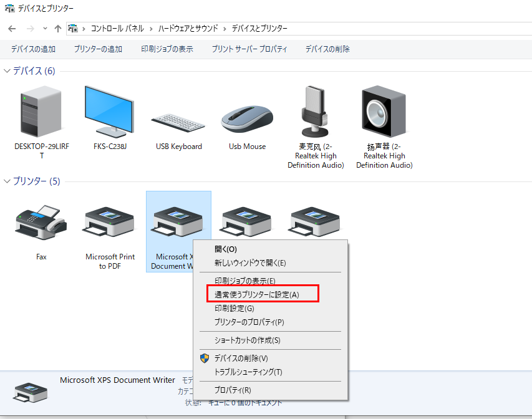Image resolution: width=532 pixels, height=419 pixels.
Task: Click コントロール パネル breadcrumb link
Action: pos(117,29)
